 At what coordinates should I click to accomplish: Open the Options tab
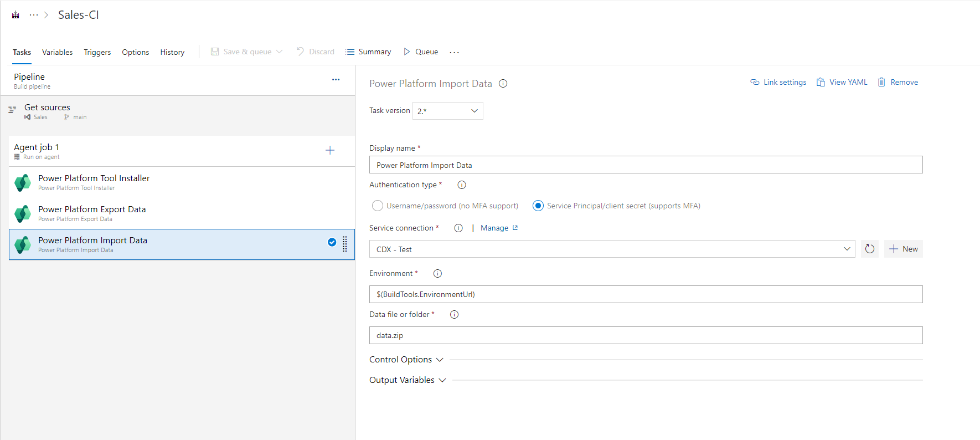tap(136, 52)
